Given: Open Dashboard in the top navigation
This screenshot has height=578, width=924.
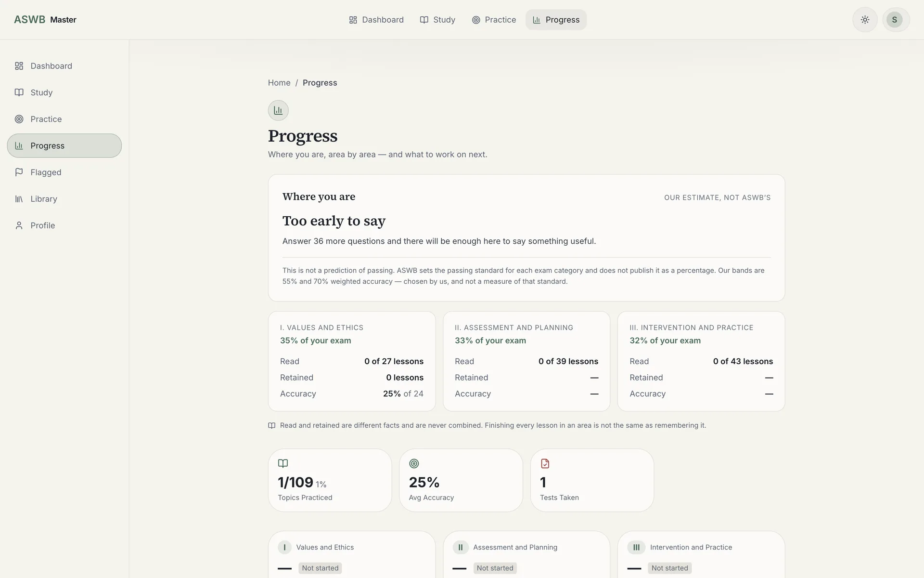Looking at the screenshot, I should click(376, 20).
